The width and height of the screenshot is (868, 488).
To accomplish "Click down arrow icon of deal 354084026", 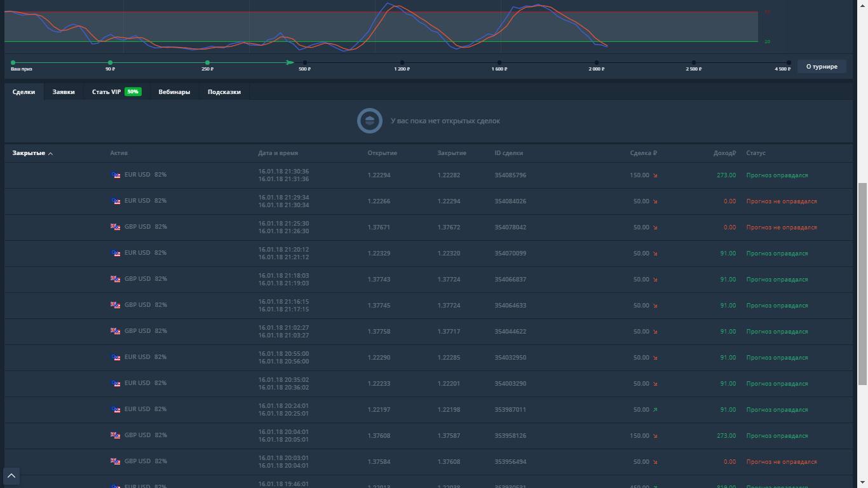I will tap(655, 201).
